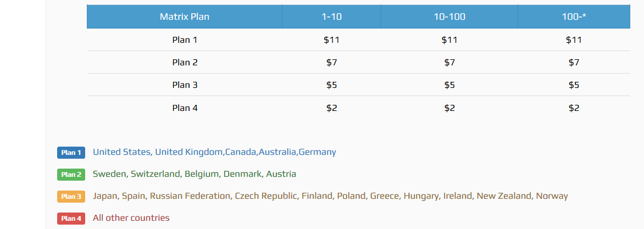Click the green Plan 2 badge

[x=71, y=175]
